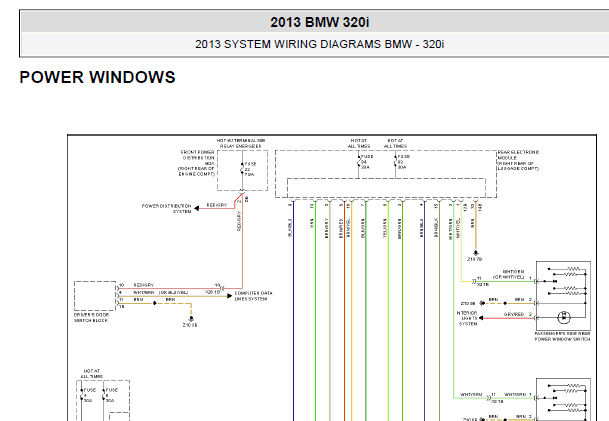The image size is (609, 421).
Task: Select the "FUSE 22" label in front power box
Action: point(250,167)
